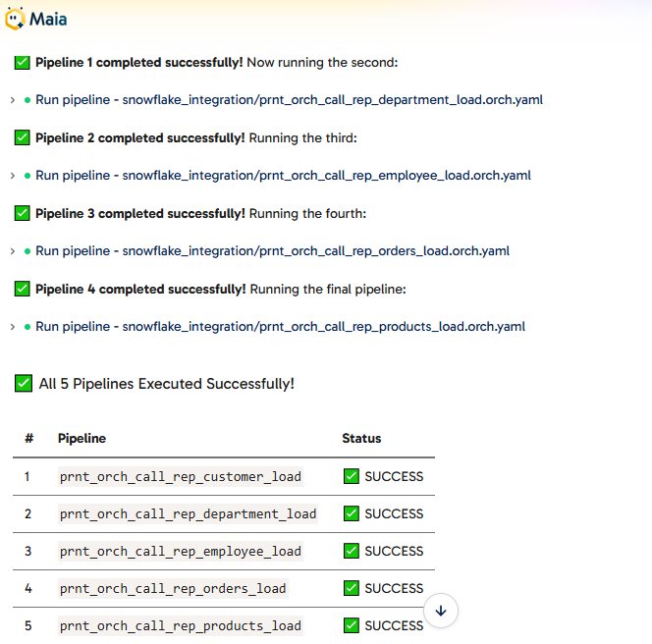Click the green status dot for department_load run
The width and height of the screenshot is (652, 644).
[x=27, y=100]
